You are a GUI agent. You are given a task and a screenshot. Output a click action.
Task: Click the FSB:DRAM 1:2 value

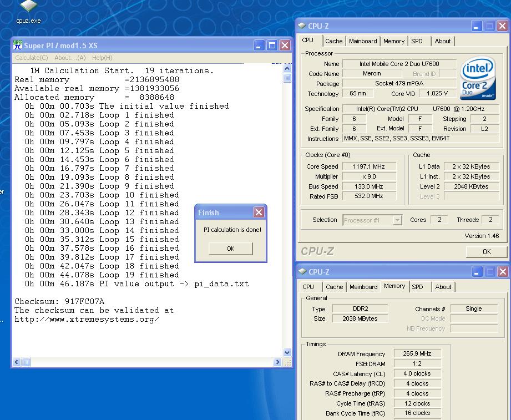coord(417,363)
